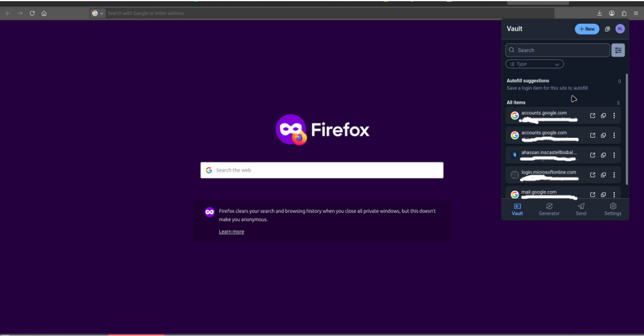Switch to the Send tab
This screenshot has width=644, height=336.
[581, 209]
